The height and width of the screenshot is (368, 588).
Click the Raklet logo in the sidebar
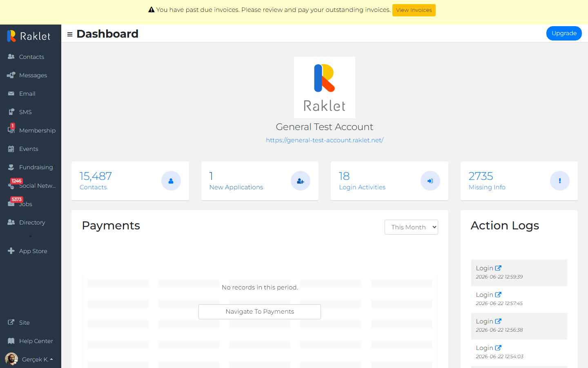pyautogui.click(x=29, y=36)
